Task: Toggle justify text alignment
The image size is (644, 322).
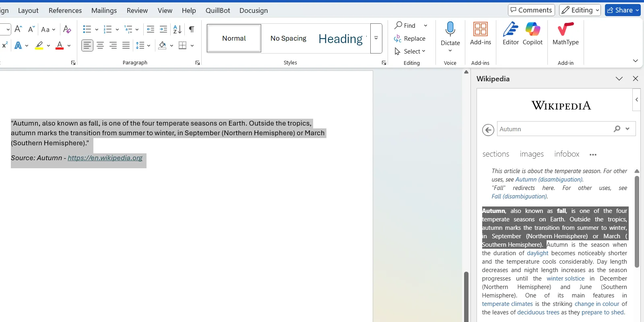Action: point(126,45)
